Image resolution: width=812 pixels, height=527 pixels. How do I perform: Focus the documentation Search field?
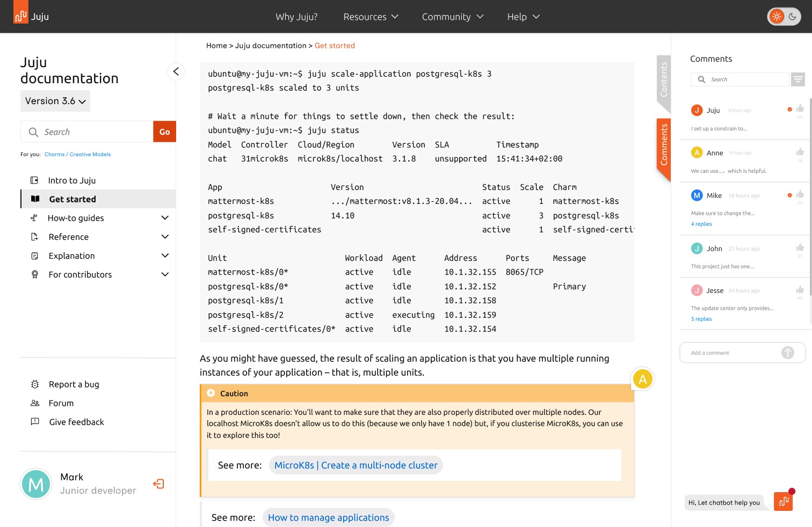coord(87,131)
